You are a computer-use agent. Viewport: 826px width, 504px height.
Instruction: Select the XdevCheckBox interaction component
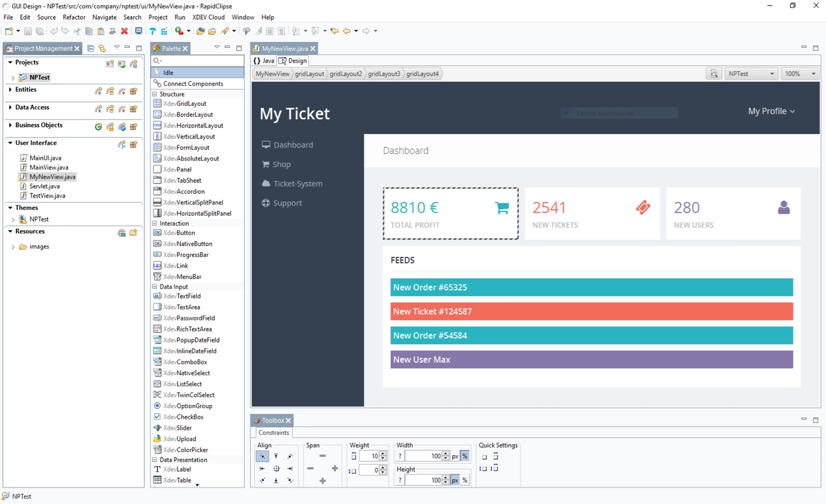(182, 416)
